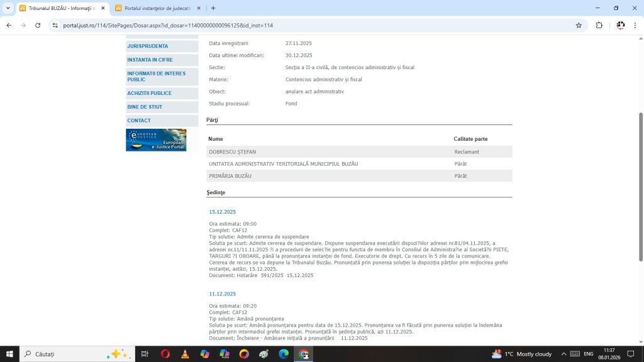Screen dimensions: 644x362
Task: Open the Chrome three-dot menu
Action: pos(635,25)
